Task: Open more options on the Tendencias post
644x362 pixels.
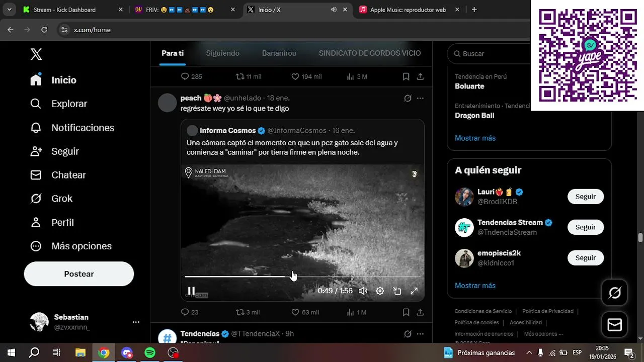Action: (420, 334)
